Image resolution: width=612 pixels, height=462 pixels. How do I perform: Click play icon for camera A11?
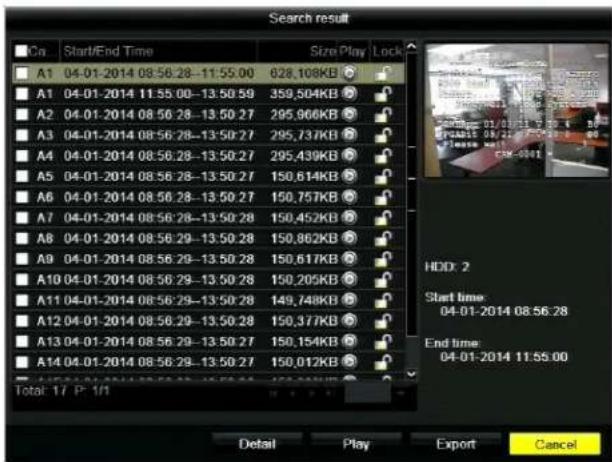[349, 300]
